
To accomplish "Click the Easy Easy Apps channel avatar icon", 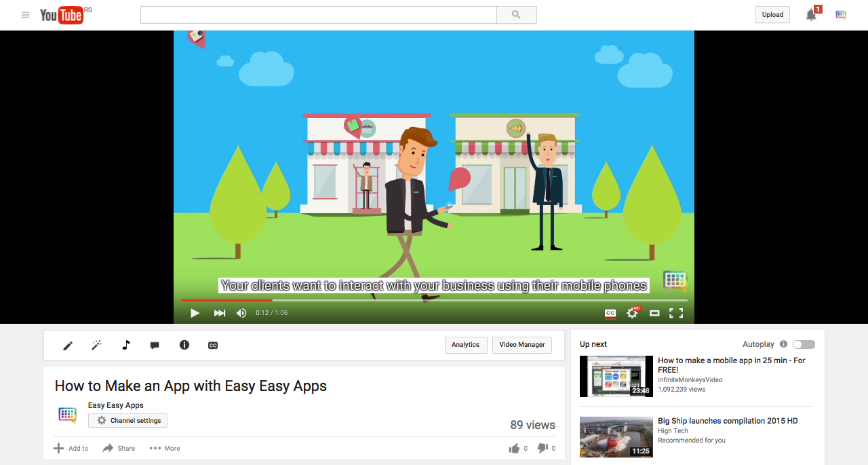I will pos(67,415).
